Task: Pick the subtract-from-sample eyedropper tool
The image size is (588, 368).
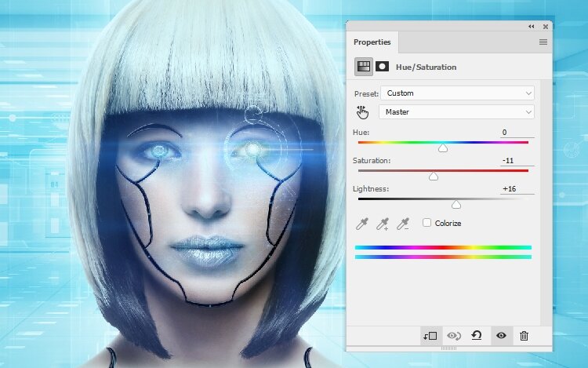Action: (403, 224)
